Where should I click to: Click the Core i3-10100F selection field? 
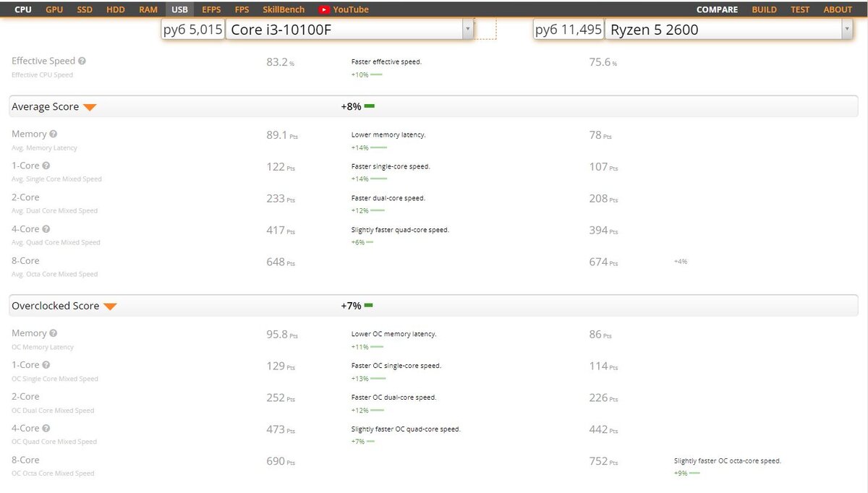pyautogui.click(x=350, y=30)
